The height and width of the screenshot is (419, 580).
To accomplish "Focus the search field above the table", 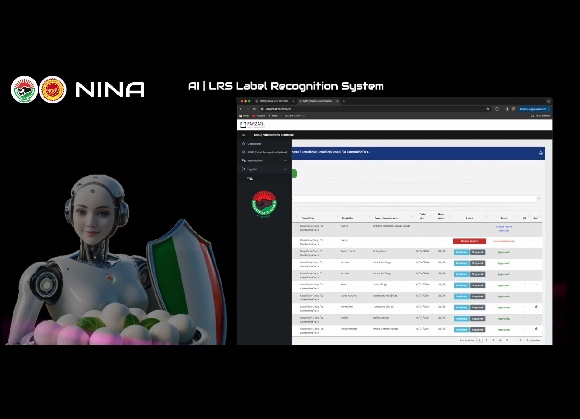I will coord(414,199).
